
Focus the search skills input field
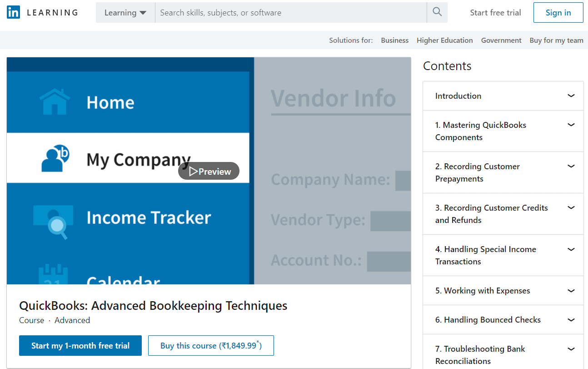pyautogui.click(x=291, y=12)
